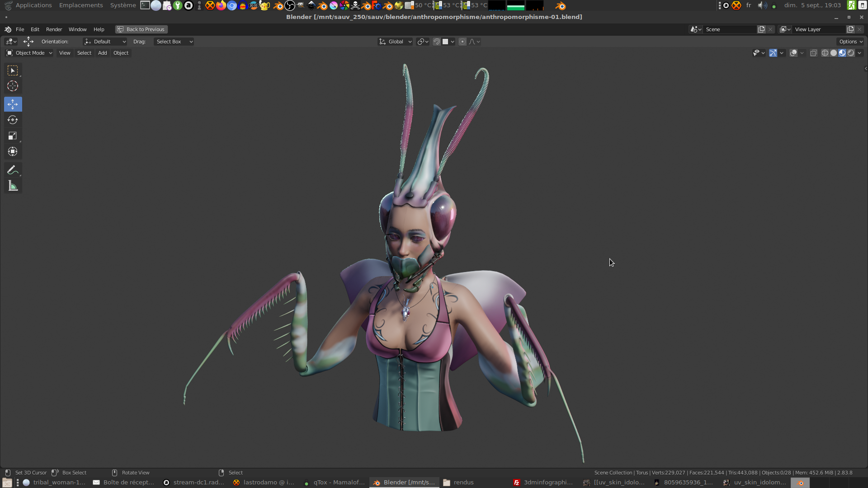Open overlays options dropdown

tap(802, 53)
